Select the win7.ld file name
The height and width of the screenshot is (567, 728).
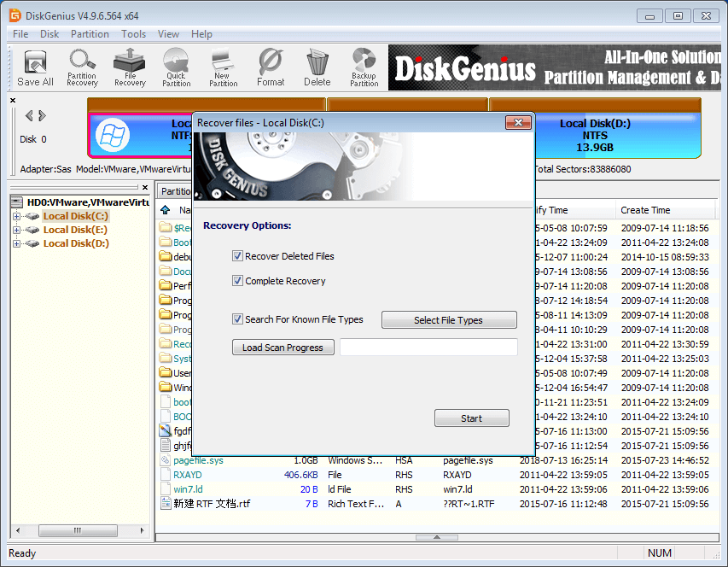(188, 489)
